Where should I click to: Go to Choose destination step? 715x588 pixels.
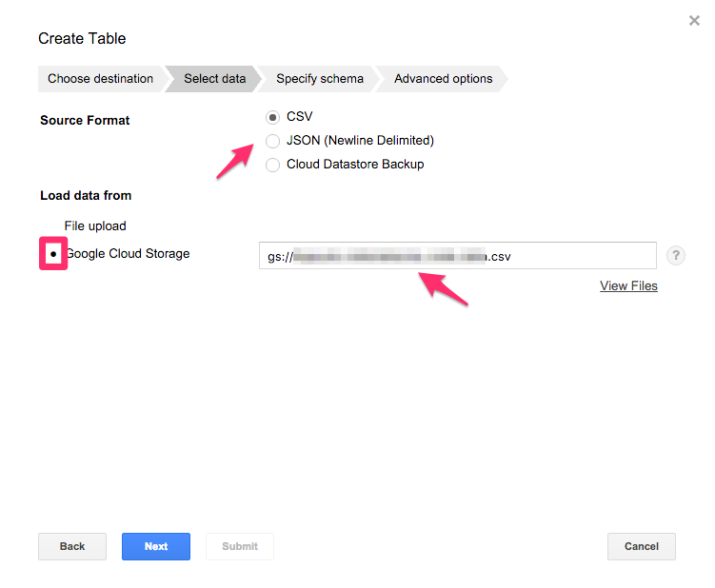click(x=101, y=79)
